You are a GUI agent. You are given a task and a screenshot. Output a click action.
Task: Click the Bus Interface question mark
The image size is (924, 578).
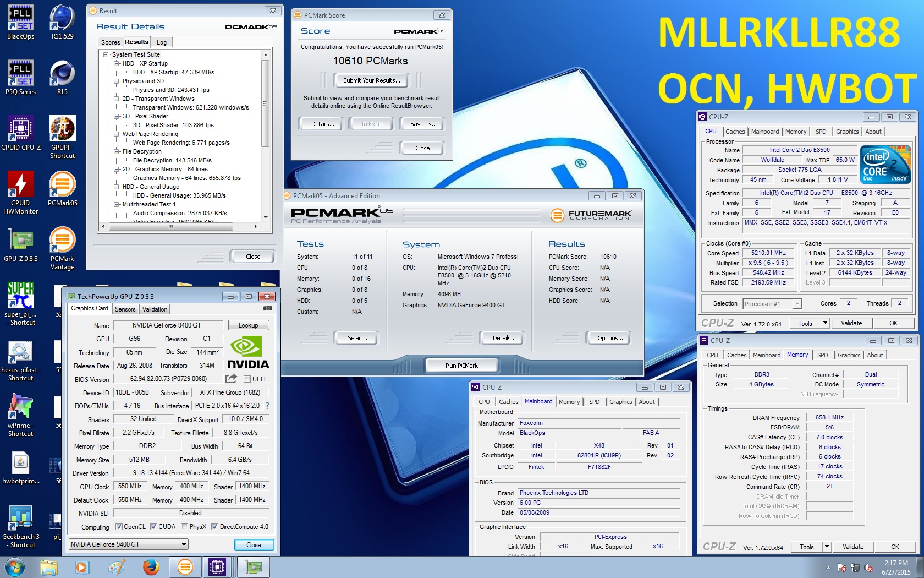[267, 406]
